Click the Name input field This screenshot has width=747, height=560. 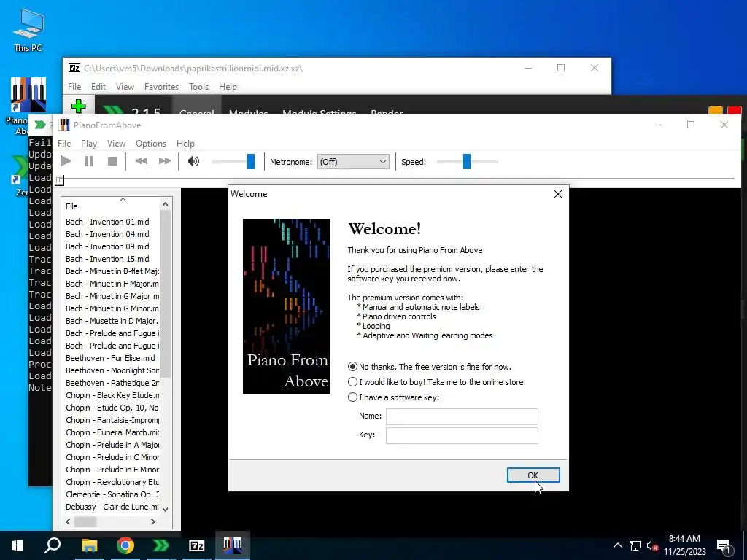pyautogui.click(x=462, y=416)
